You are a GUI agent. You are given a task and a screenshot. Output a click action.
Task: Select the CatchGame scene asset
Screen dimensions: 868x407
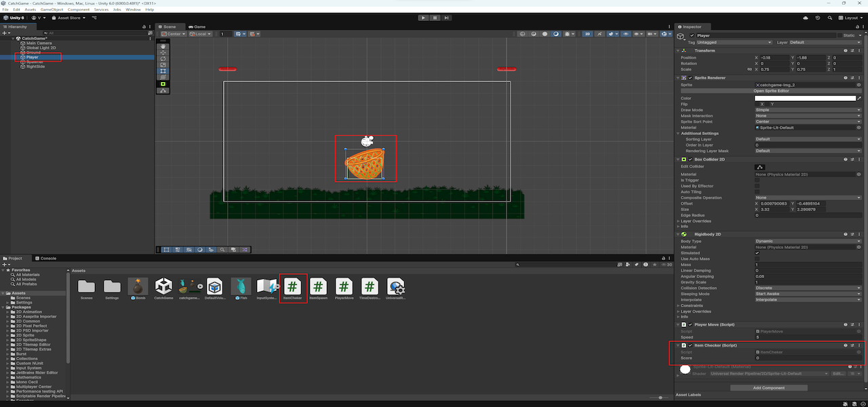(163, 289)
